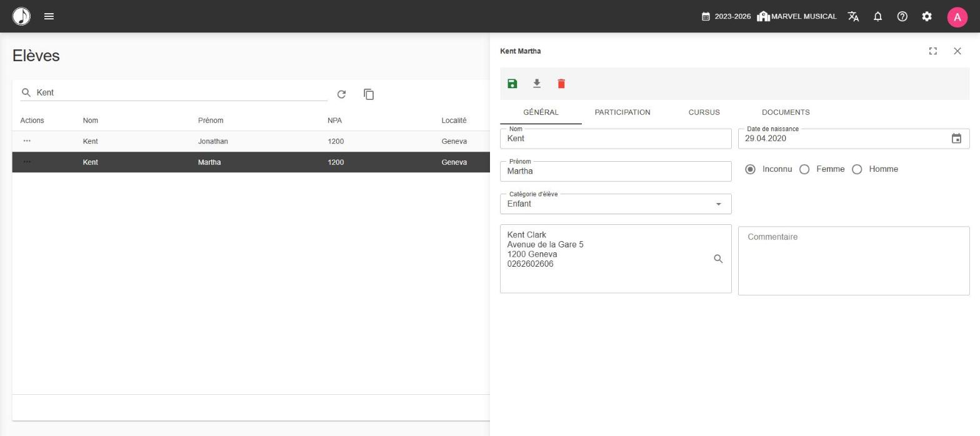Click the Date de naissance field
The image size is (980, 436).
pos(854,139)
